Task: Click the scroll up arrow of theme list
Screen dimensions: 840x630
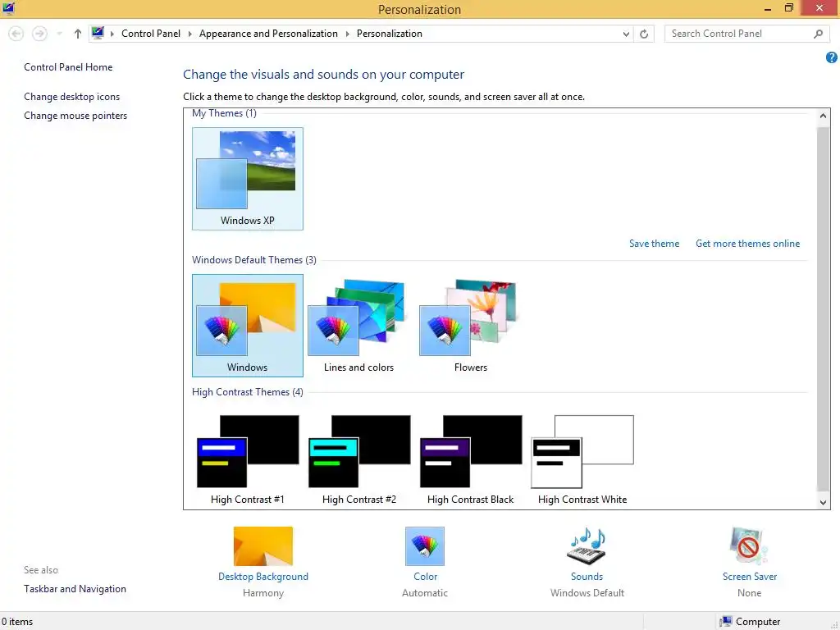Action: (x=824, y=116)
